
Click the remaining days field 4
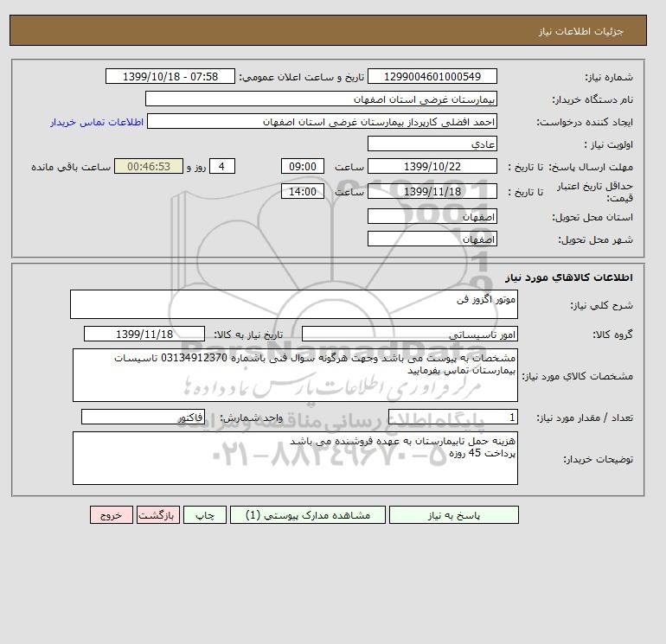[x=221, y=167]
